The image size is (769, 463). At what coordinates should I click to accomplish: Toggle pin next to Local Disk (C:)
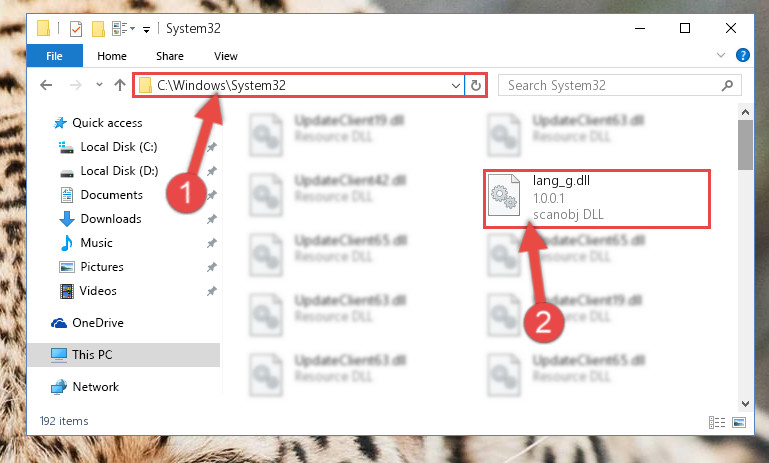(211, 147)
